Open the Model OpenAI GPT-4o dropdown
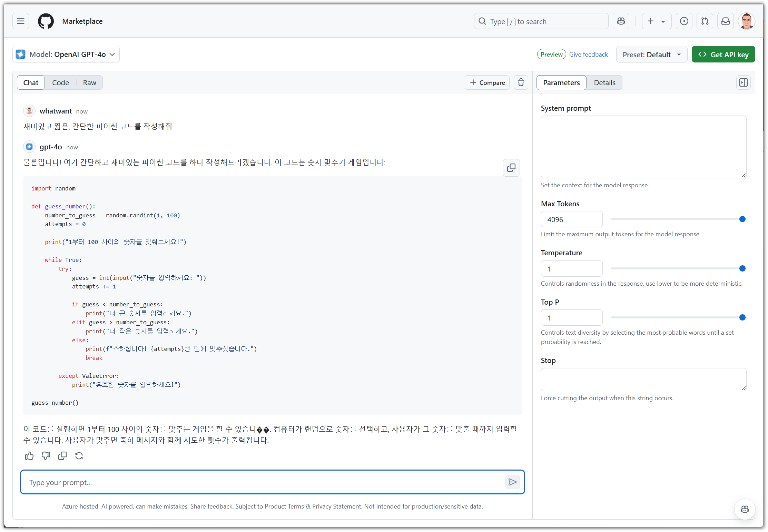The height and width of the screenshot is (532, 768). pyautogui.click(x=66, y=55)
